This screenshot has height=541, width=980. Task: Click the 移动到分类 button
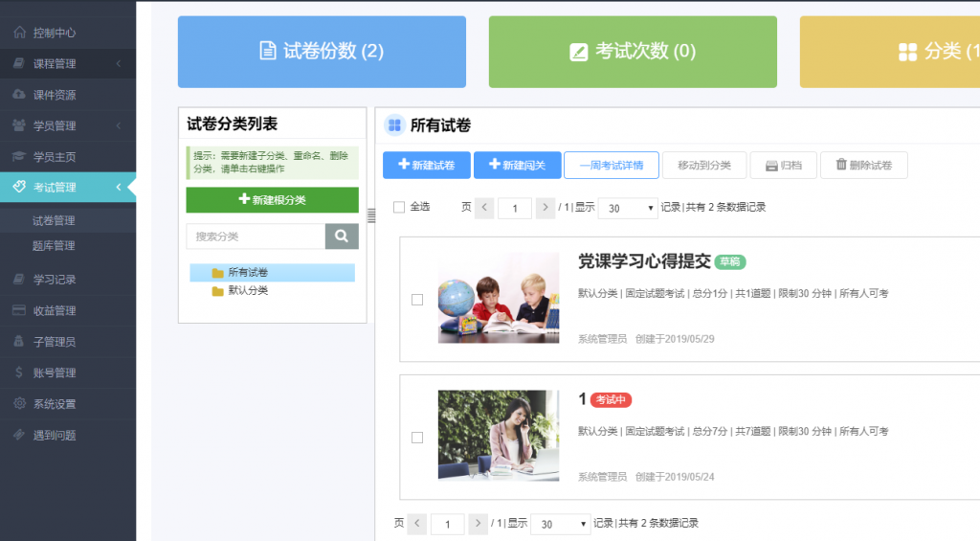[x=704, y=165]
